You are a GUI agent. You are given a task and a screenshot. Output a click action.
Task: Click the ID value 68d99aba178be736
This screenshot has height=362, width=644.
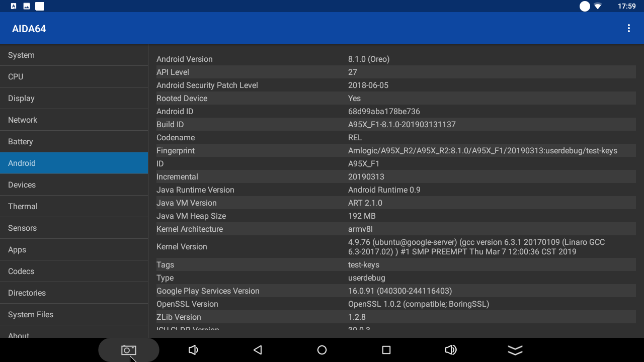point(384,112)
